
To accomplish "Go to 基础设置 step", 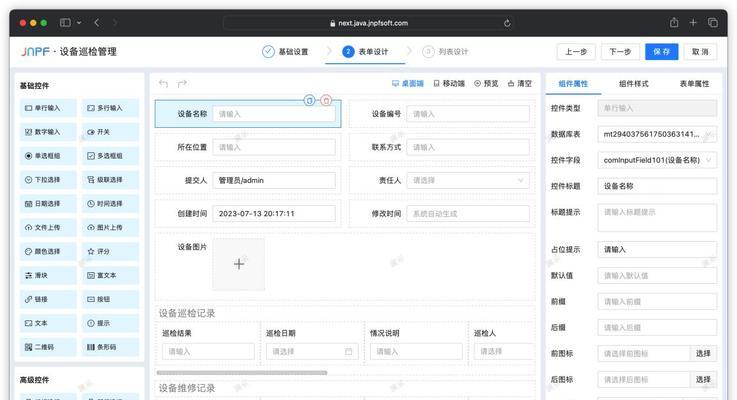I will (285, 52).
